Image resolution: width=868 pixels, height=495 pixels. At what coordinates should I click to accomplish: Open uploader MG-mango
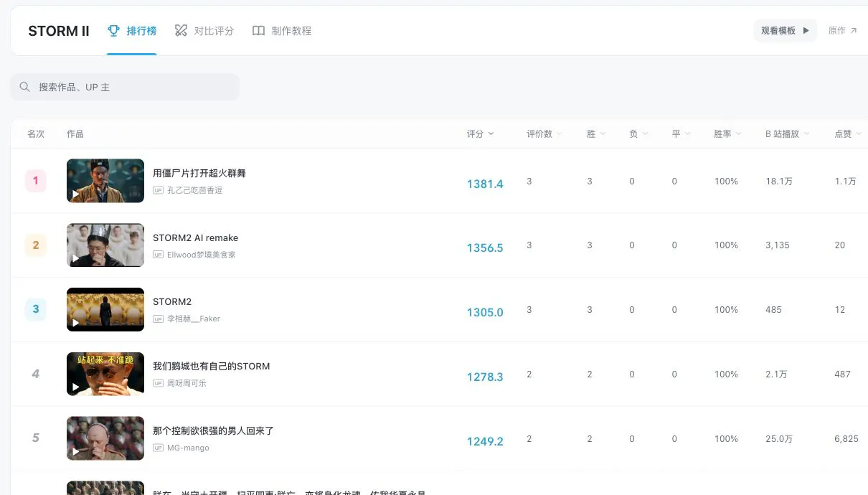pyautogui.click(x=188, y=448)
